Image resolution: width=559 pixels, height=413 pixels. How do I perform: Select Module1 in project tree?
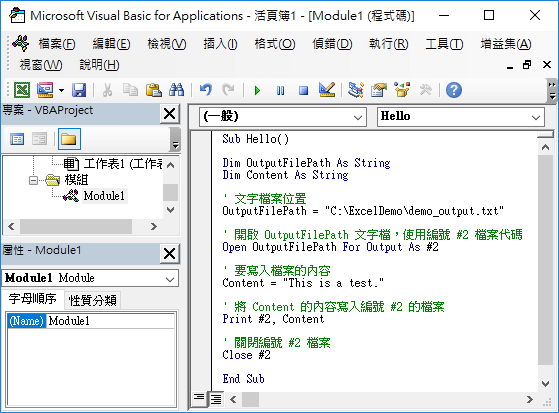coord(104,196)
